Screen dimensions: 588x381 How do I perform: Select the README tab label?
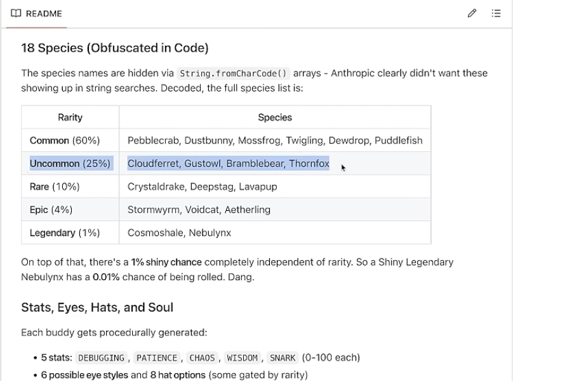coord(44,13)
